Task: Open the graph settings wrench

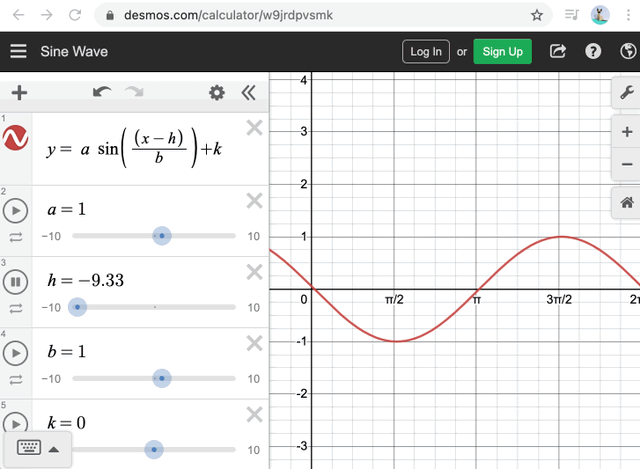Action: pyautogui.click(x=627, y=92)
